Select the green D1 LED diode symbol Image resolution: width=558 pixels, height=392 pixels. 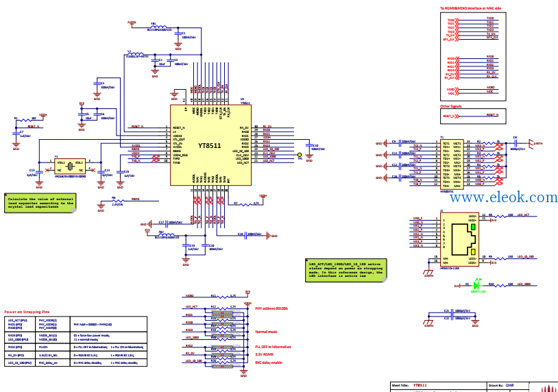[476, 285]
